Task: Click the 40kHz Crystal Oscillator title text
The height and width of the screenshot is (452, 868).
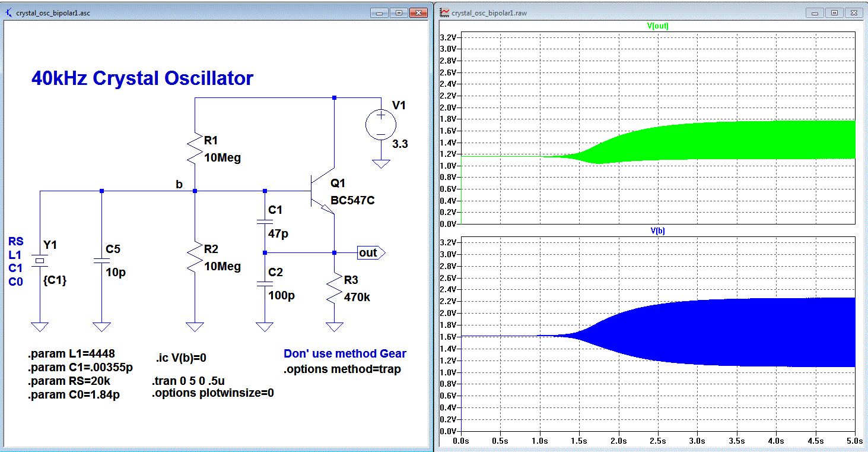Action: [x=142, y=78]
